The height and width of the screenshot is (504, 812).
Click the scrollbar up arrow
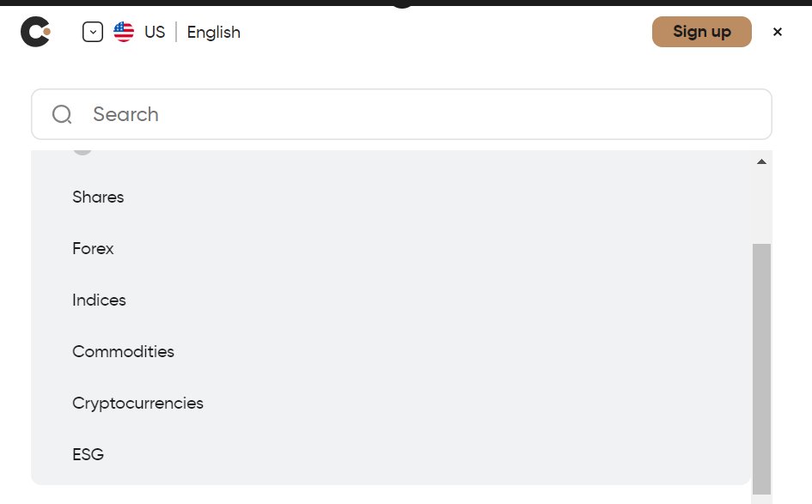(x=761, y=161)
